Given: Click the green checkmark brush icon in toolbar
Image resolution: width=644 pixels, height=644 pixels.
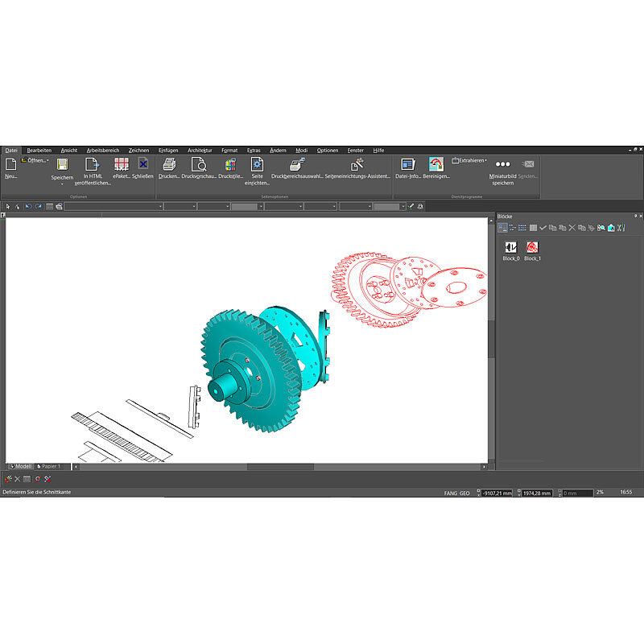Looking at the screenshot, I should click(411, 207).
